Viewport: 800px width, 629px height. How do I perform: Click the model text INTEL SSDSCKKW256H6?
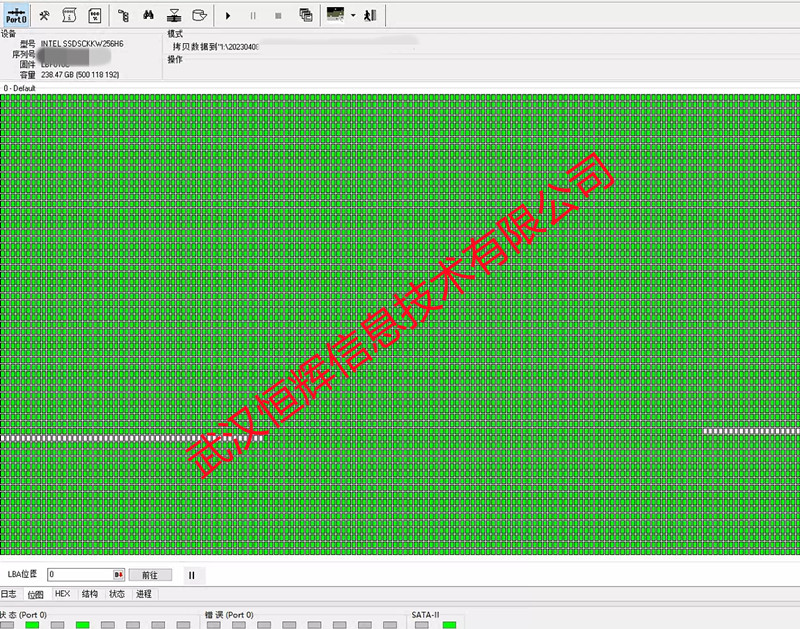(x=82, y=44)
